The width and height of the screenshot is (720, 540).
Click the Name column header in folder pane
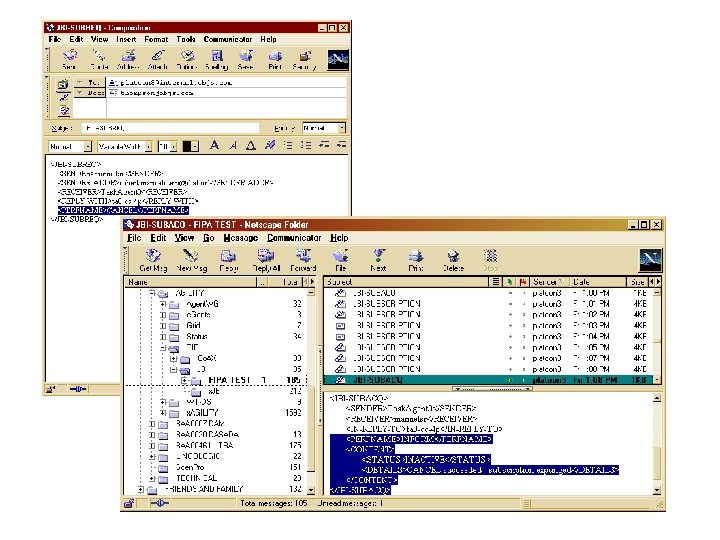click(x=190, y=282)
